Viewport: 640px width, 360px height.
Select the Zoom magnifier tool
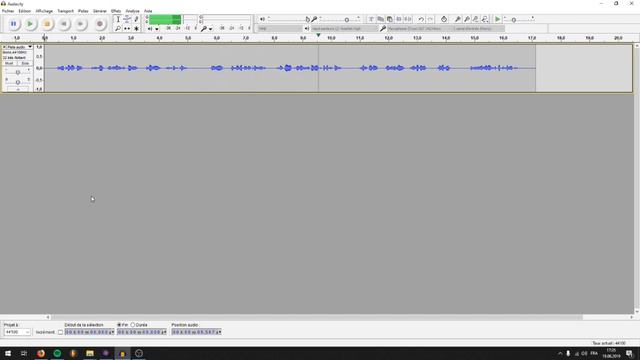[x=118, y=29]
